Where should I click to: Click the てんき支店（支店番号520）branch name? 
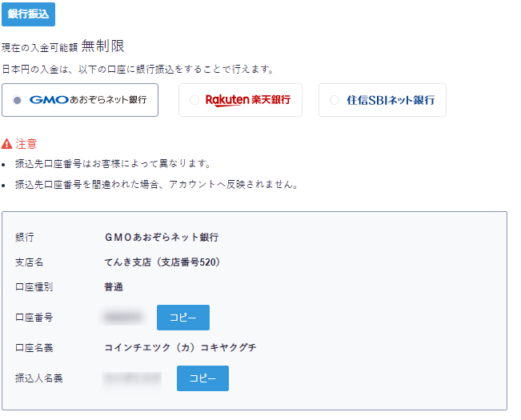[x=162, y=262]
